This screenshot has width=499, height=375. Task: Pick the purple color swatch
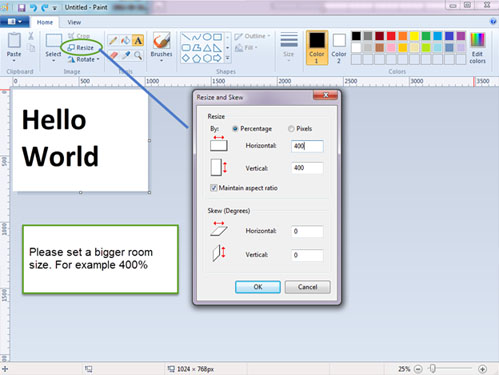[461, 36]
